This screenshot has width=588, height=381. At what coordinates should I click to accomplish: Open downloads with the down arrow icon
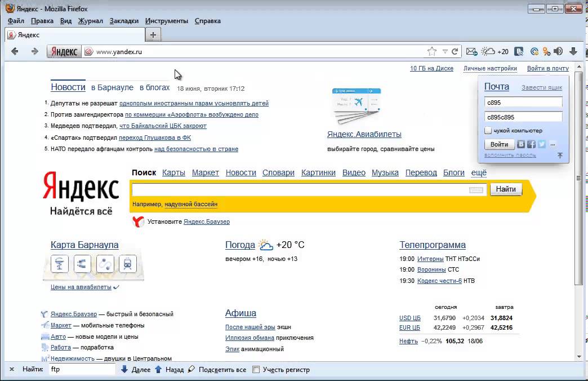coord(573,51)
